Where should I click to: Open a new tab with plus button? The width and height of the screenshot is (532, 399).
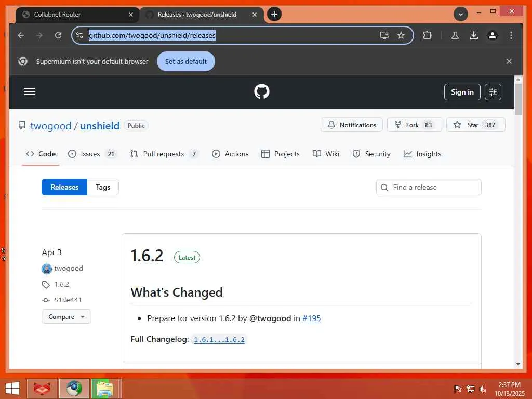(274, 14)
